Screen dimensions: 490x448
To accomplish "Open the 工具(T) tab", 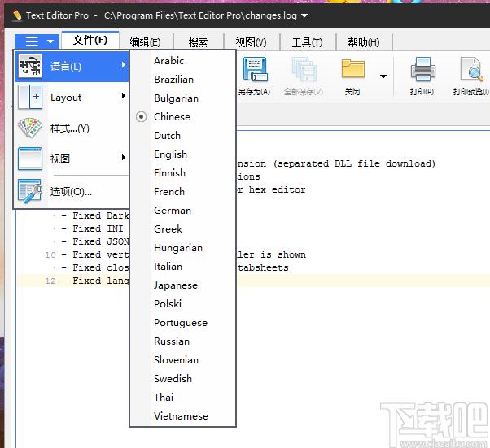I will tap(307, 42).
